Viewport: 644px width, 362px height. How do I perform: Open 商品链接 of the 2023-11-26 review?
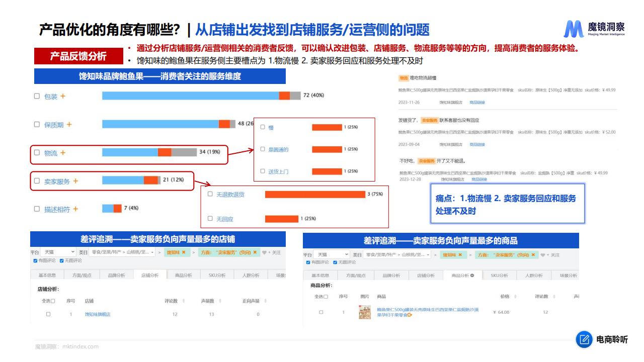click(477, 102)
